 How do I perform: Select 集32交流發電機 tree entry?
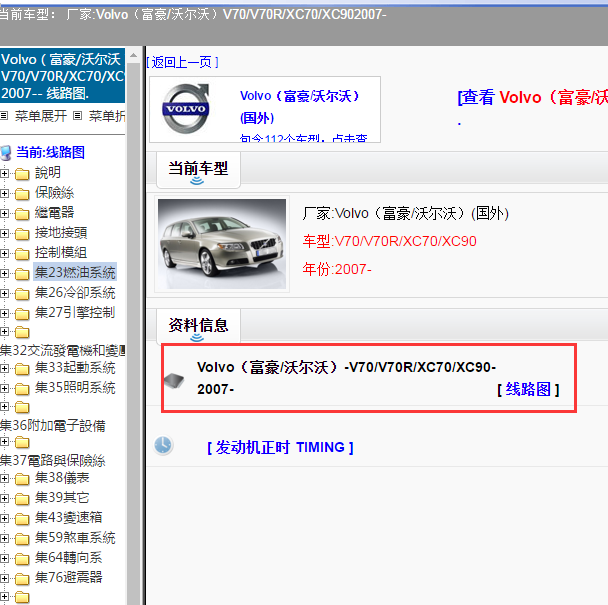point(63,351)
